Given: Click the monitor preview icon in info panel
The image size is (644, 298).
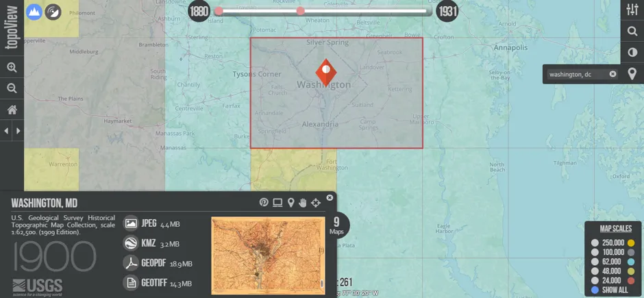Looking at the screenshot, I should [x=277, y=202].
